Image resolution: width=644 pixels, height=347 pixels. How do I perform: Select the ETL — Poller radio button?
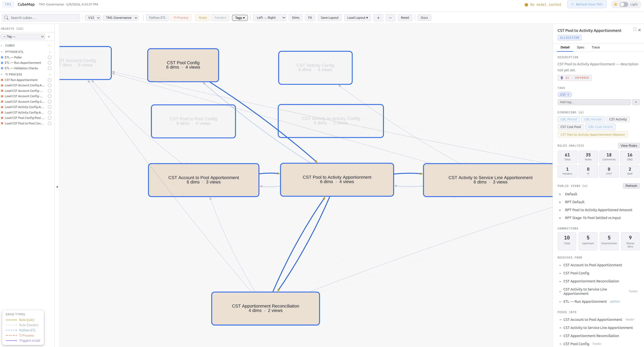(50, 58)
